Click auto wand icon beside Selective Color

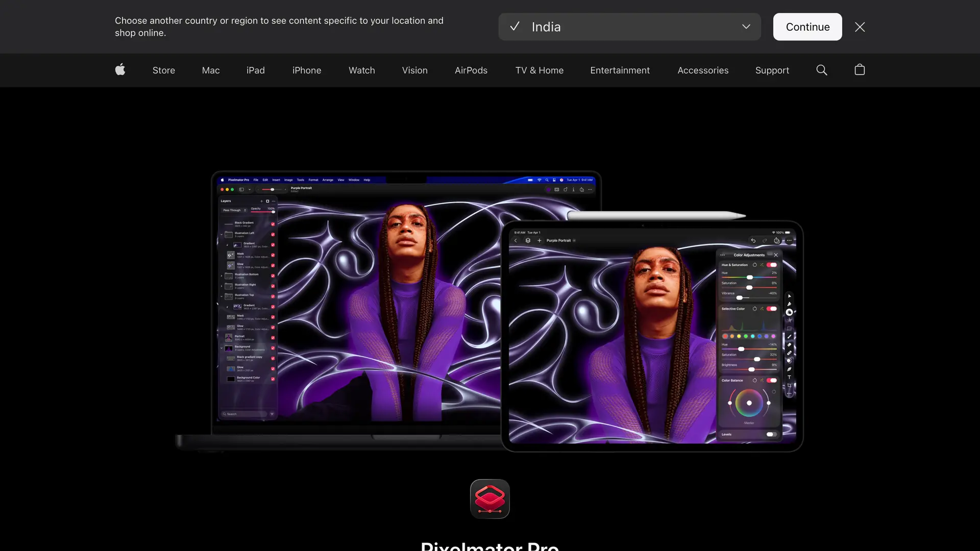pos(762,309)
